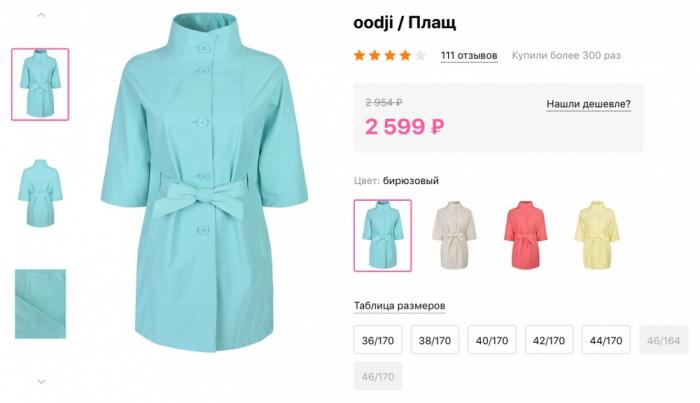Screen dimensions: 700x403
Task: Open the fabric close-up thumbnail
Action: pyautogui.click(x=40, y=303)
